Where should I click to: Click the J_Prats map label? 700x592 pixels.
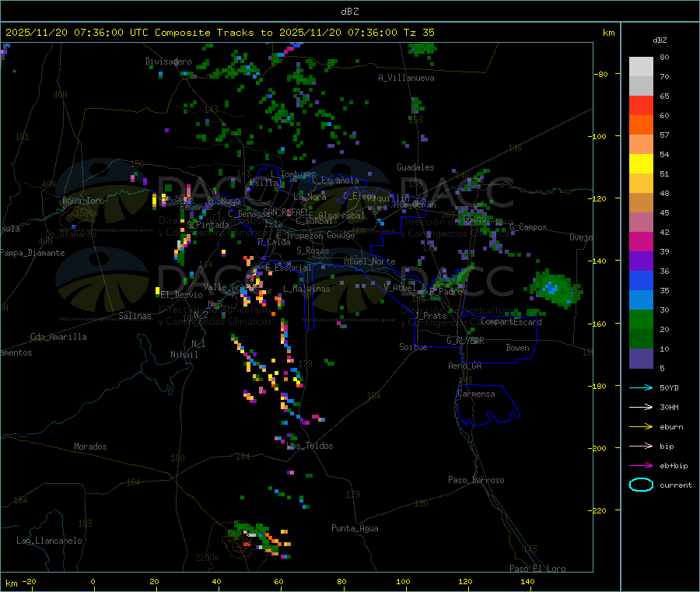coord(431,316)
